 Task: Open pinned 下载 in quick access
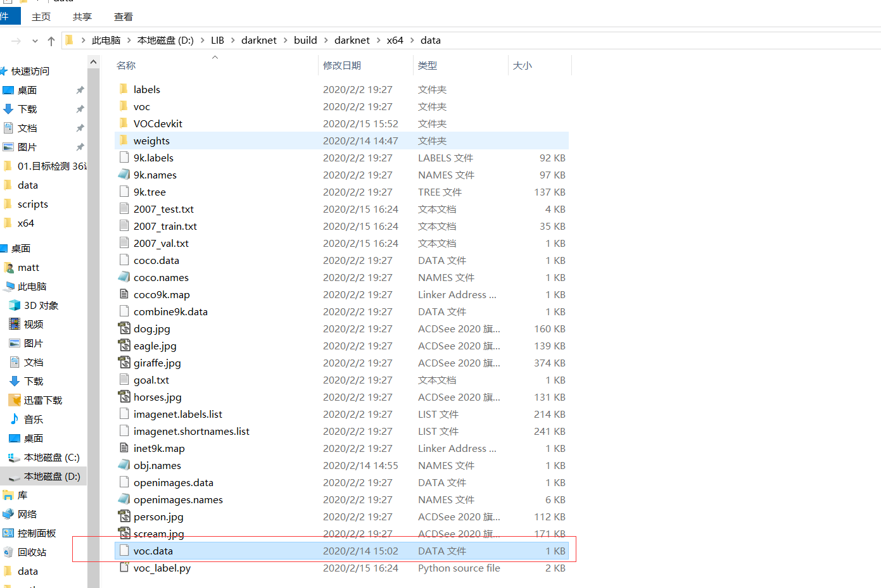[x=27, y=109]
